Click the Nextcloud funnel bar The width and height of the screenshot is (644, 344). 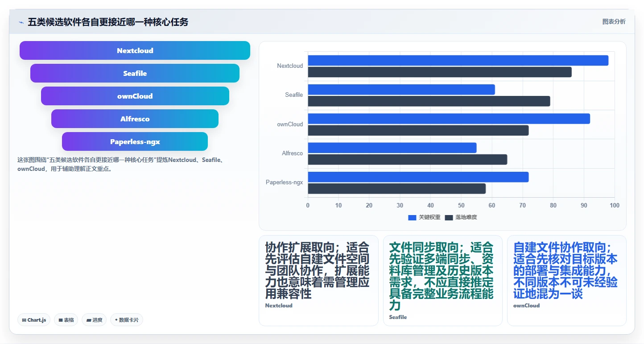pyautogui.click(x=135, y=50)
